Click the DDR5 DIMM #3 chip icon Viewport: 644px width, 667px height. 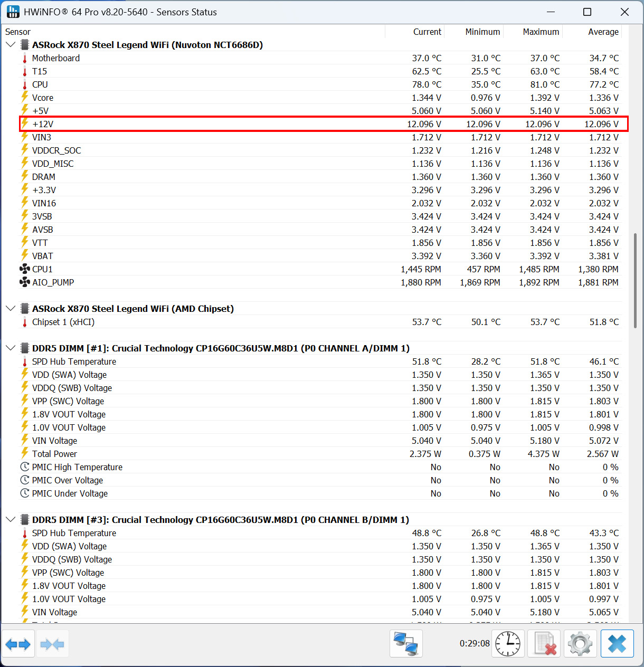25,520
